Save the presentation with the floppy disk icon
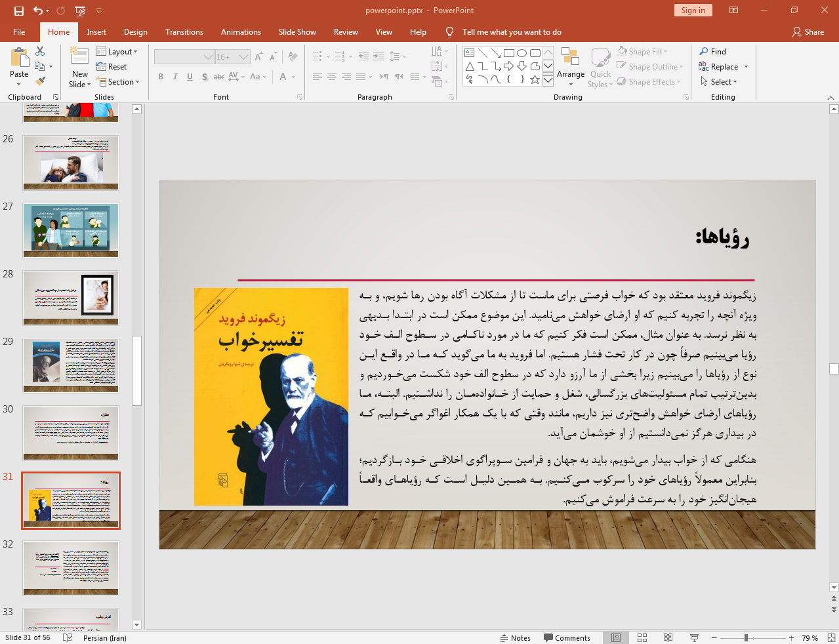The height and width of the screenshot is (644, 839). 19,10
